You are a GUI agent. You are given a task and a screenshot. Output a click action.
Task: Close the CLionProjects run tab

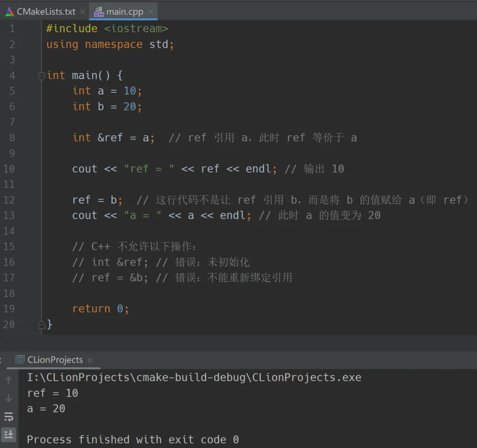click(x=90, y=361)
